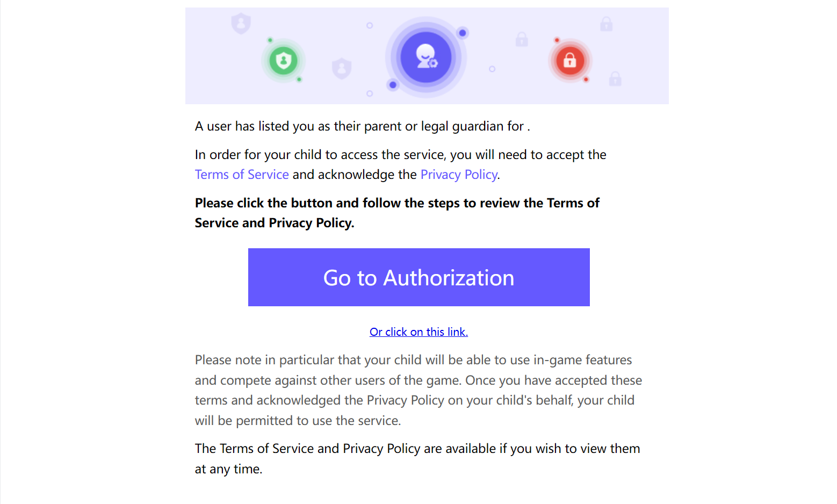Click the 'Or click on this link' hyperlink
Image resolution: width=837 pixels, height=504 pixels.
coord(418,332)
